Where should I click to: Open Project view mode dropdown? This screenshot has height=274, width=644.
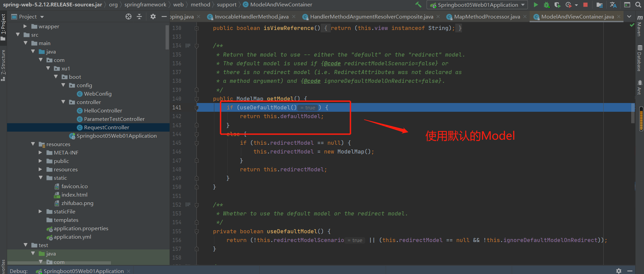click(42, 17)
